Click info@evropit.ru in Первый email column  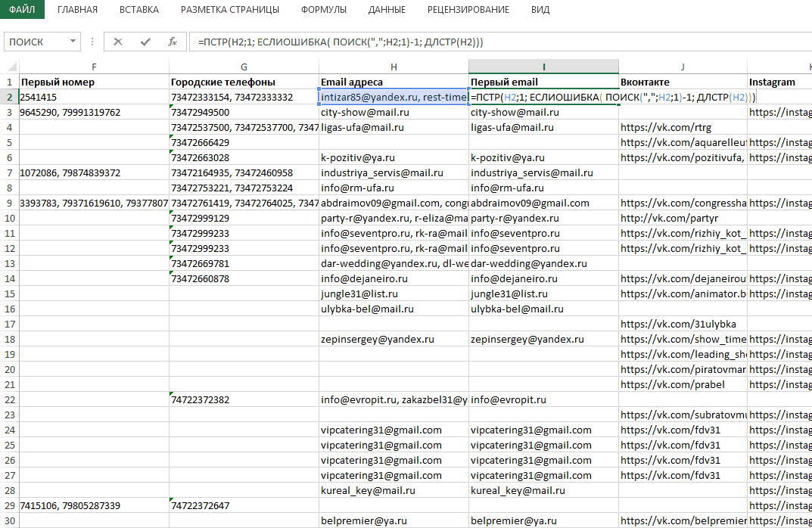point(544,399)
